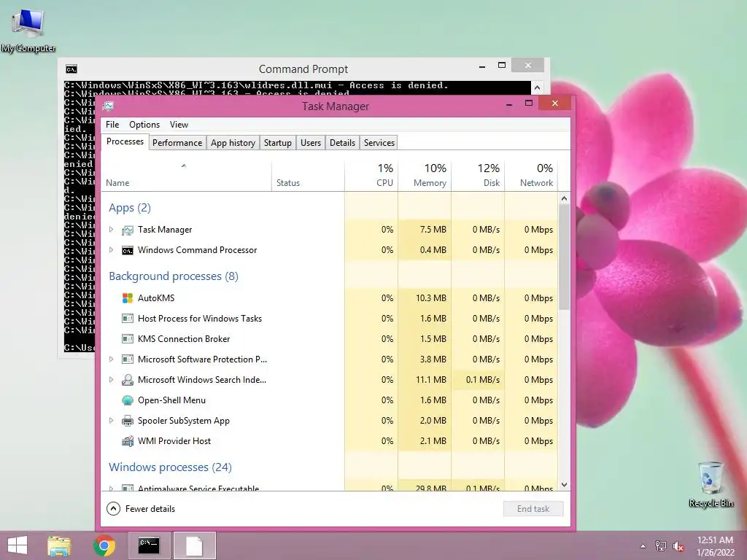Select Windows processes (24) group header
The image size is (747, 560).
170,467
